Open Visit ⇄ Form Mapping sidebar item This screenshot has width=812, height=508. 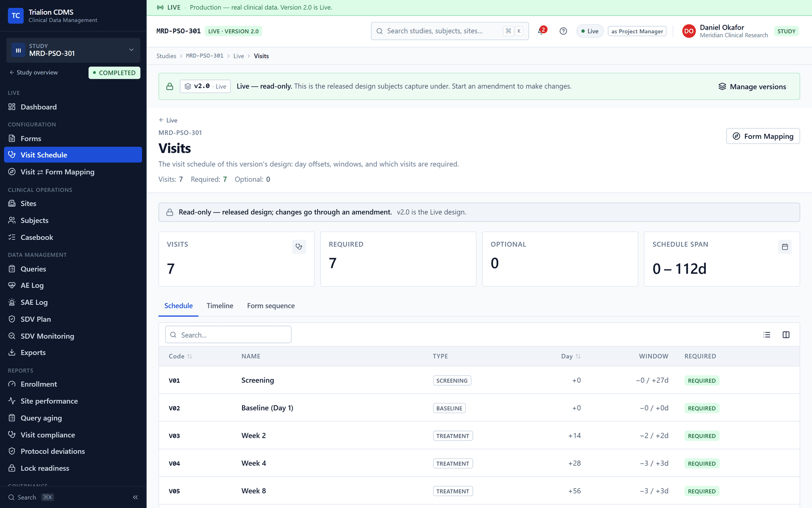click(73, 172)
